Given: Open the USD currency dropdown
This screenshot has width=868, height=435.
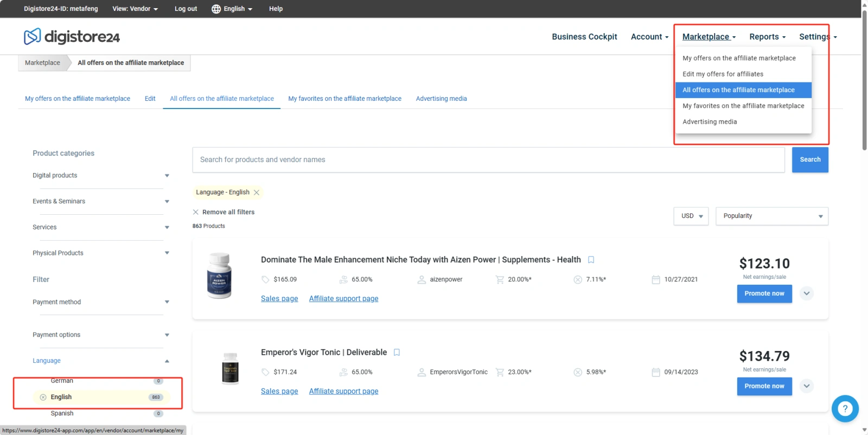Looking at the screenshot, I should (691, 216).
